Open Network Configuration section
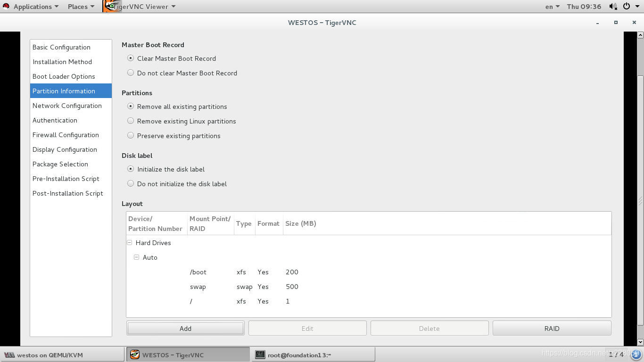Viewport: 644px width, 362px height. [x=71, y=106]
